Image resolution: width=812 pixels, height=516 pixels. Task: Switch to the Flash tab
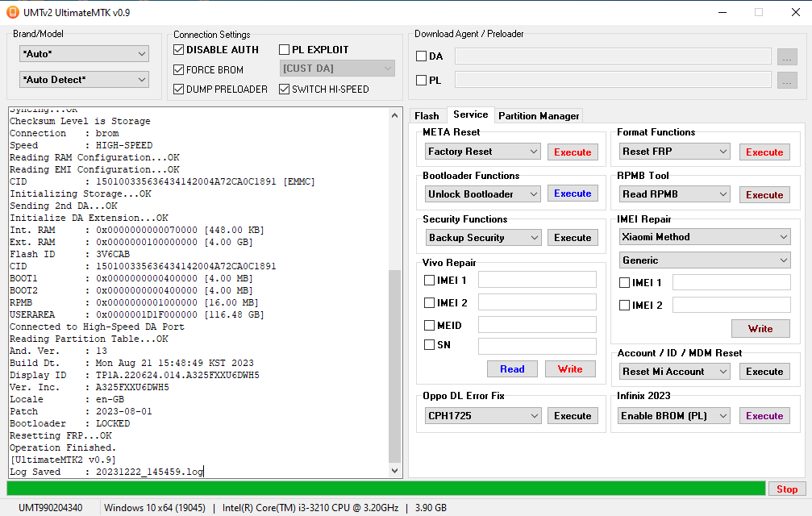[427, 116]
